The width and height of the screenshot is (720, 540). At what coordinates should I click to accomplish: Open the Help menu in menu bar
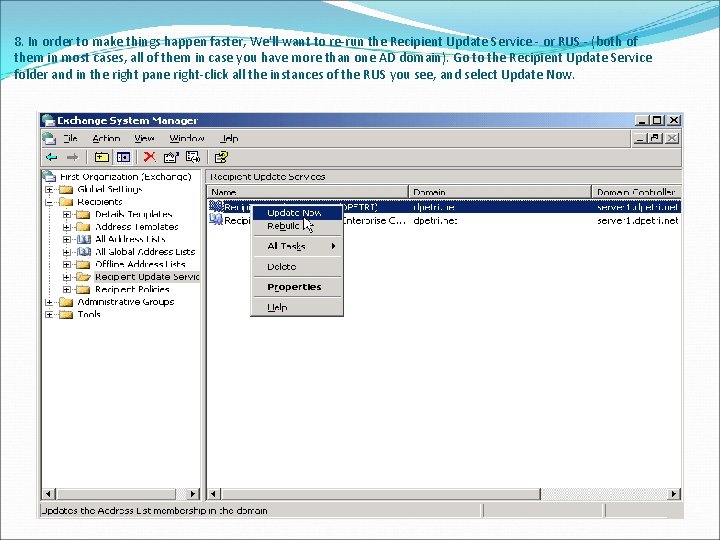229,138
